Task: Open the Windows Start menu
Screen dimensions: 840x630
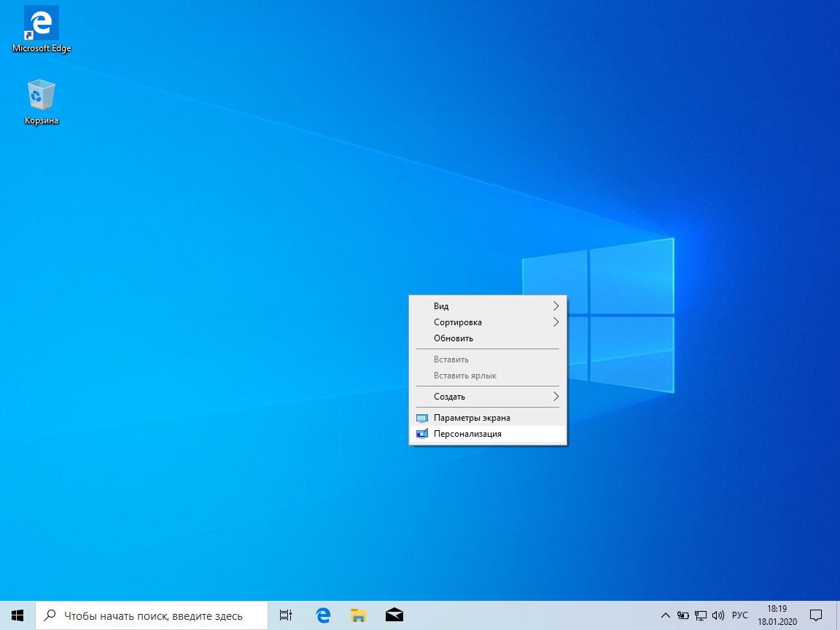Action: pyautogui.click(x=17, y=615)
